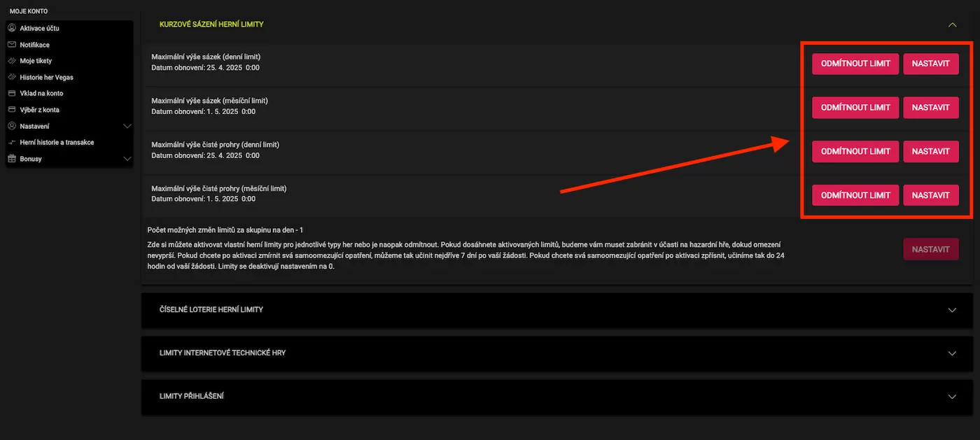Click the Výběr z konta card icon
980x440 pixels.
[12, 110]
